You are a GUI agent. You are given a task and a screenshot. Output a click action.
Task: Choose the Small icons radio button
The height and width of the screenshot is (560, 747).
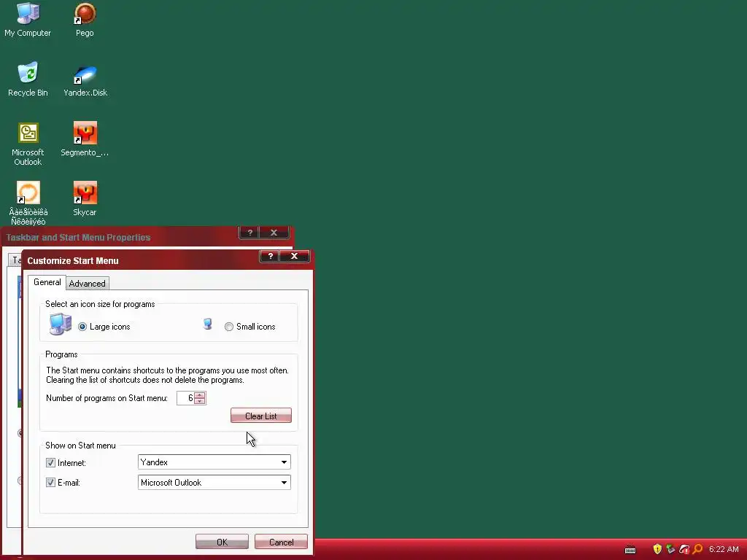[228, 327]
